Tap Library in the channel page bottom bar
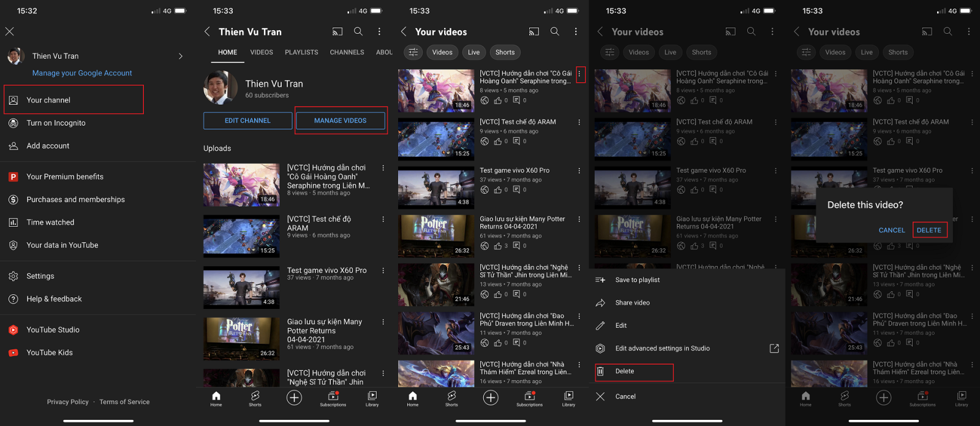The height and width of the screenshot is (426, 980). coord(372,399)
